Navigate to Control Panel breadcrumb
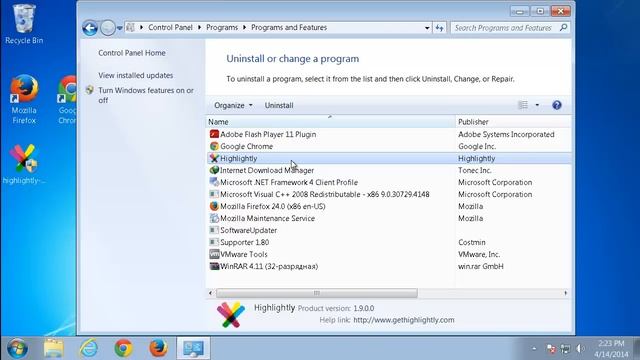The width and height of the screenshot is (640, 360). 170,27
